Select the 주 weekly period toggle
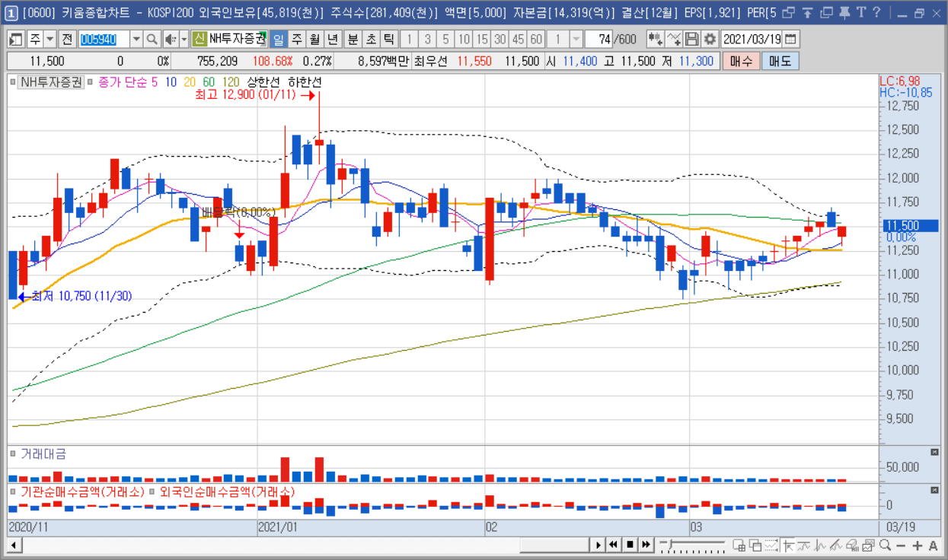Screen dimensions: 948x560 click(x=296, y=39)
